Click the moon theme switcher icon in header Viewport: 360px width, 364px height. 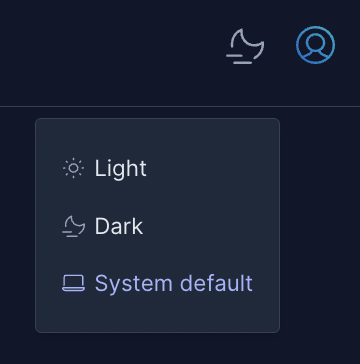click(x=245, y=46)
